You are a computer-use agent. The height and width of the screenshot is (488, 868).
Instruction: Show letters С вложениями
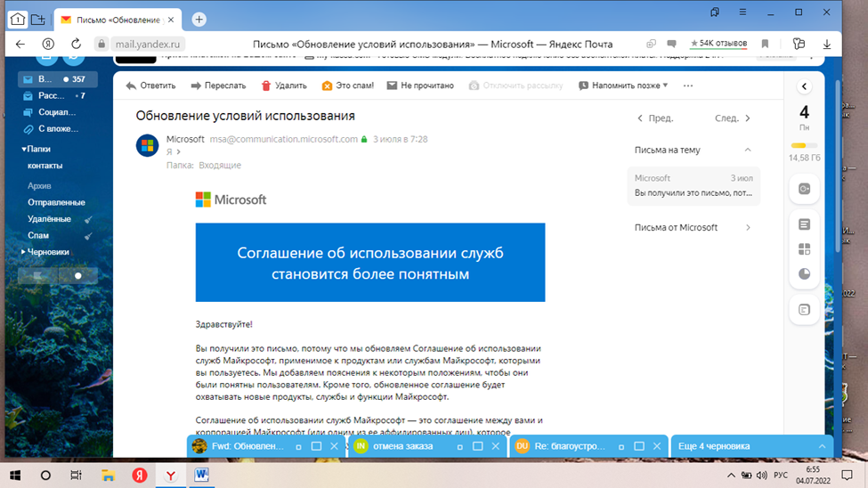[x=58, y=129]
